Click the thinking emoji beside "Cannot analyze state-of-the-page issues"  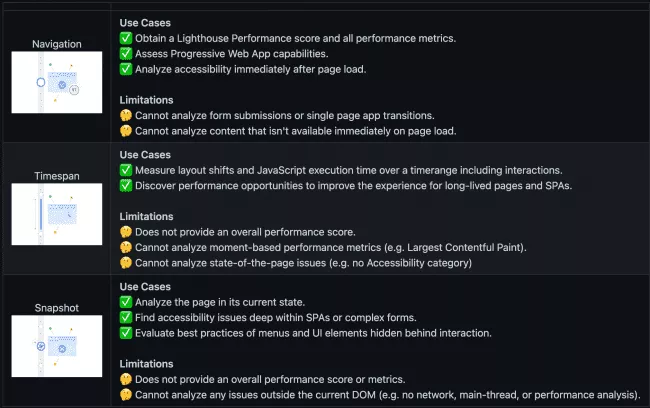(x=126, y=263)
